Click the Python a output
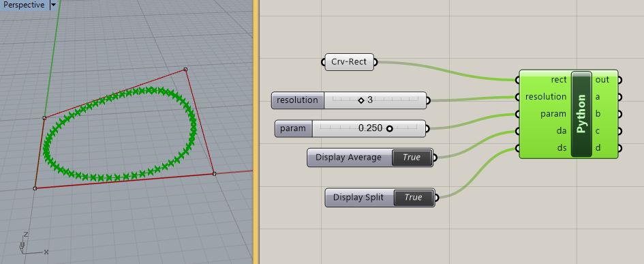 coord(598,97)
